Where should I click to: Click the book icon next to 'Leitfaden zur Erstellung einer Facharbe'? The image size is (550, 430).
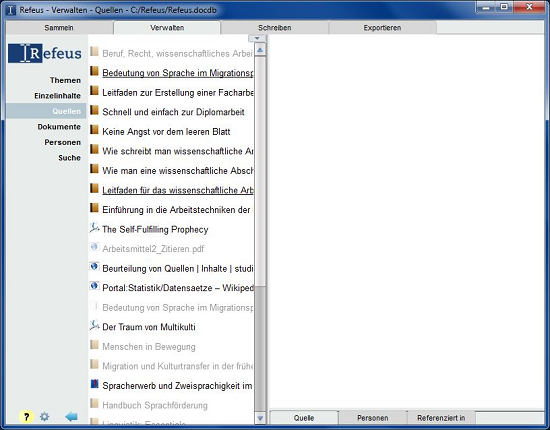pyautogui.click(x=94, y=91)
